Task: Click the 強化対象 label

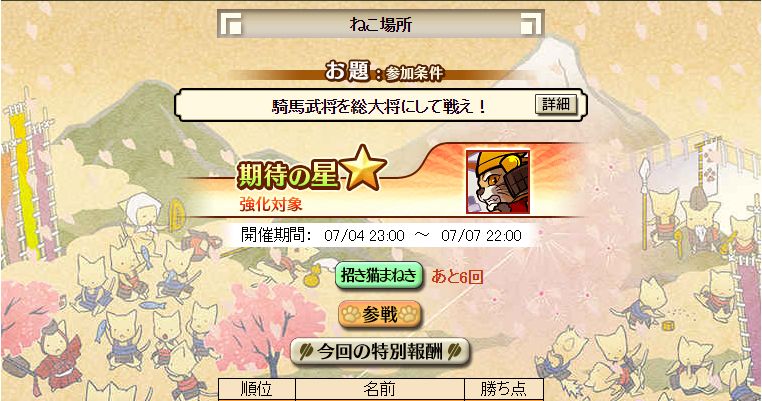Action: (271, 204)
